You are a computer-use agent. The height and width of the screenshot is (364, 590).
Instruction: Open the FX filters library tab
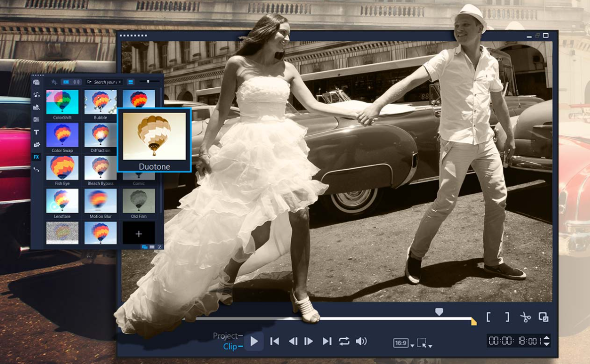(x=36, y=157)
